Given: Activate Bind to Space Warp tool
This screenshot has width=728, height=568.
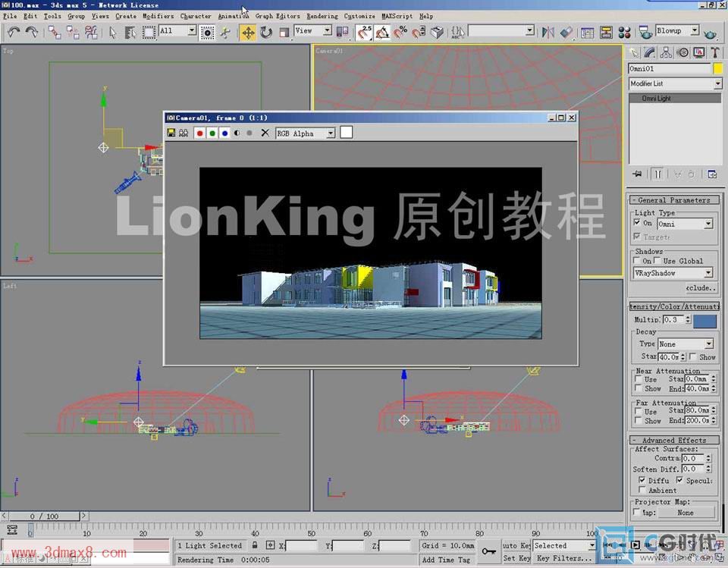Looking at the screenshot, I should click(91, 33).
